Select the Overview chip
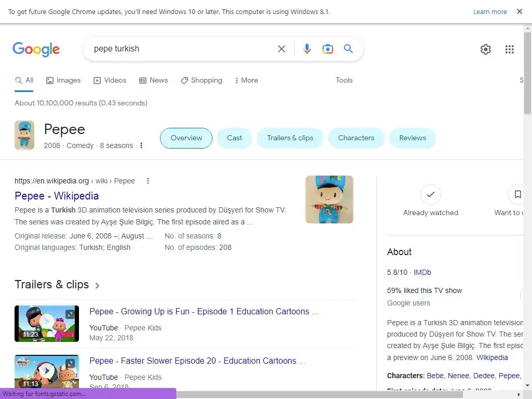This screenshot has width=532, height=399. (x=187, y=138)
